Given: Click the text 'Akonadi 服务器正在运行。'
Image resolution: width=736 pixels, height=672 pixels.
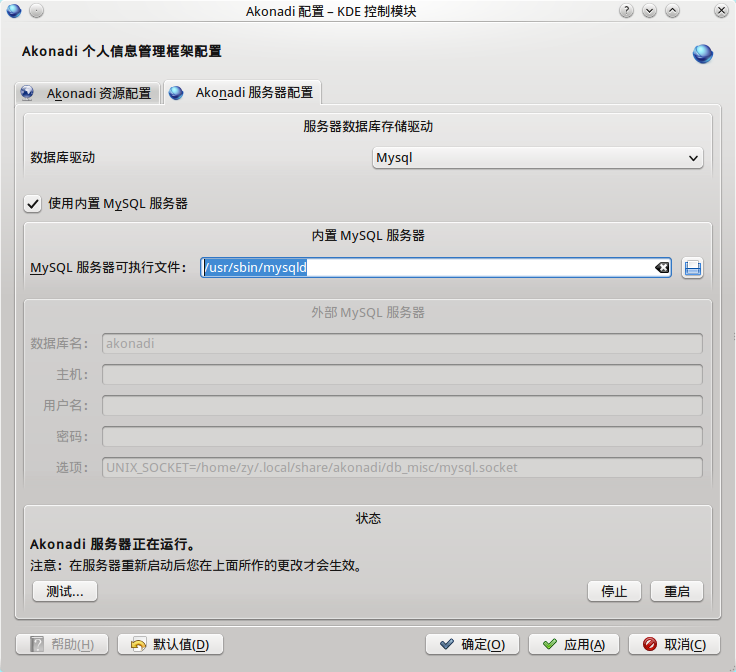Looking at the screenshot, I should [x=113, y=544].
